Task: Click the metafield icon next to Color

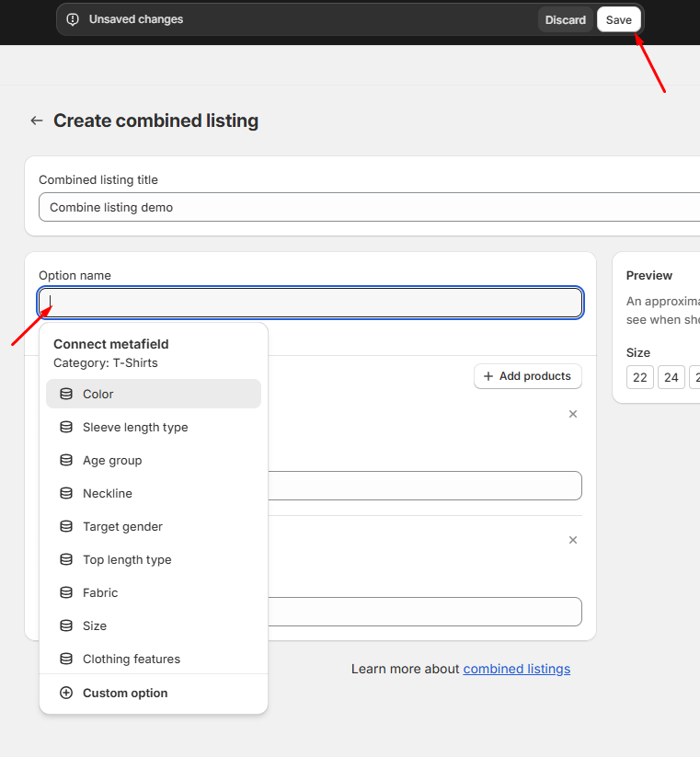Action: [66, 394]
